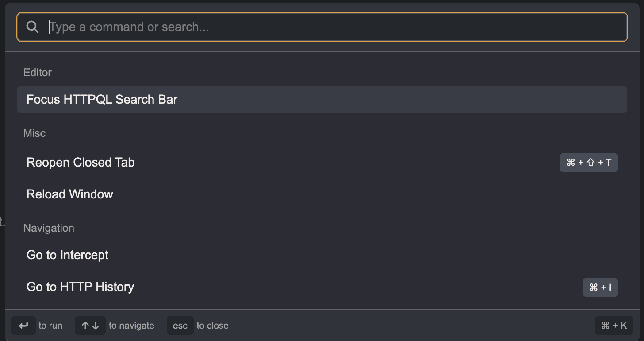This screenshot has width=644, height=341.
Task: Click the ⌘ + ⇧ + T shortcut badge
Action: (x=589, y=163)
